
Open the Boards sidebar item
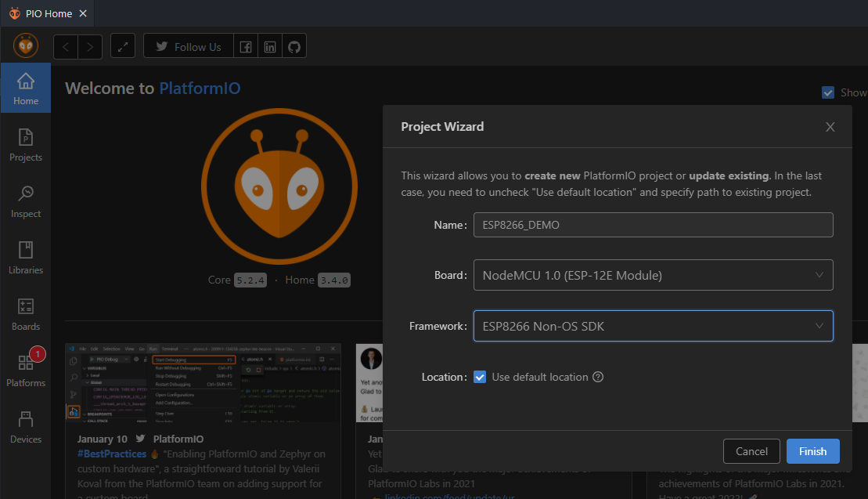[26, 315]
